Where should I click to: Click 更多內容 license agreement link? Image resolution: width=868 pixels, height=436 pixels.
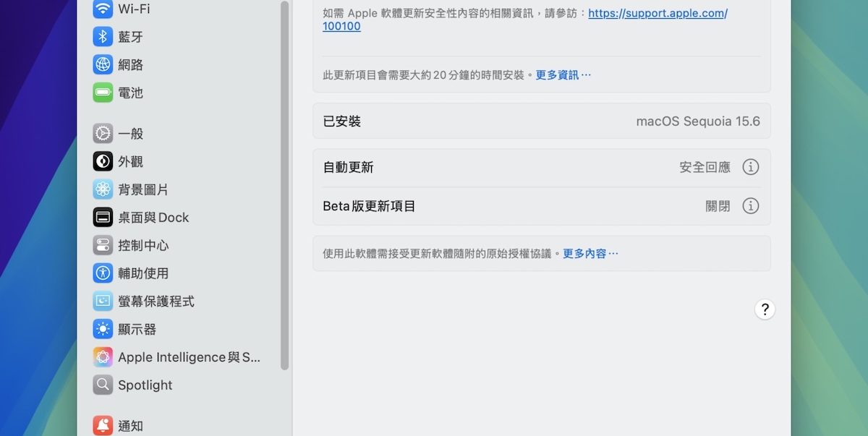coord(590,254)
